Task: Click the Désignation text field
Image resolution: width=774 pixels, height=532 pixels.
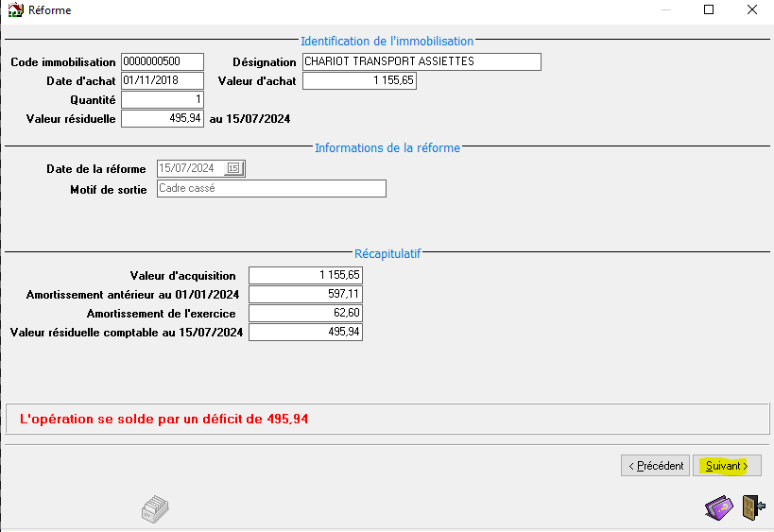Action: pos(421,62)
